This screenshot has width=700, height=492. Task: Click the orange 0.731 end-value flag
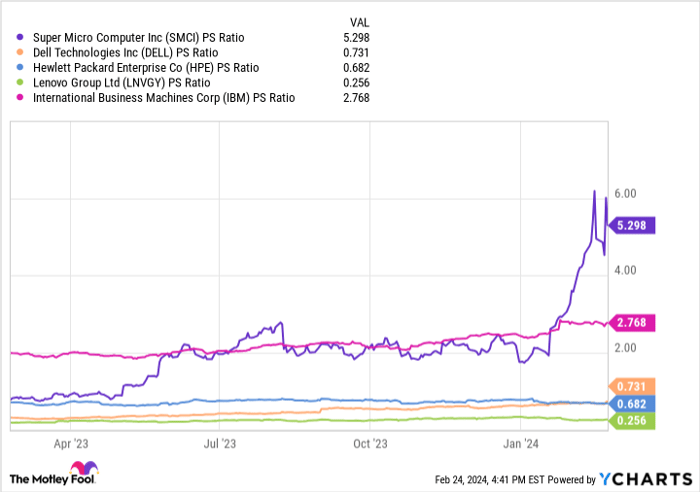click(x=632, y=386)
